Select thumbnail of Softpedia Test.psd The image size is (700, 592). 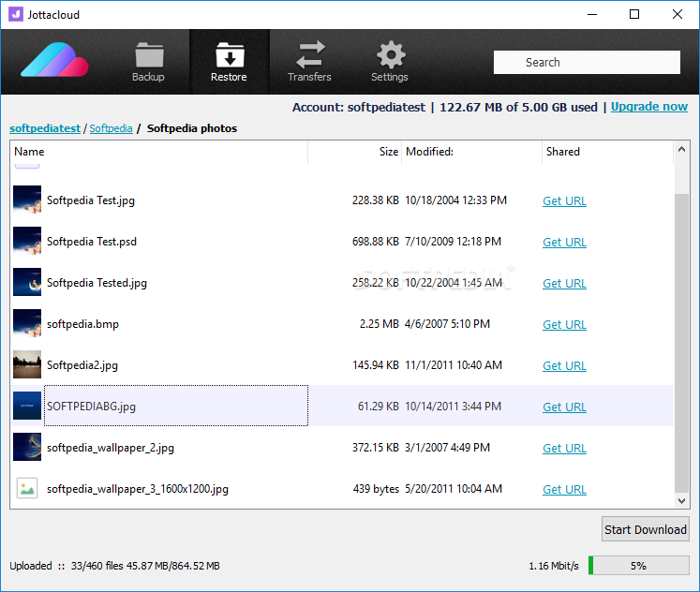tap(27, 241)
